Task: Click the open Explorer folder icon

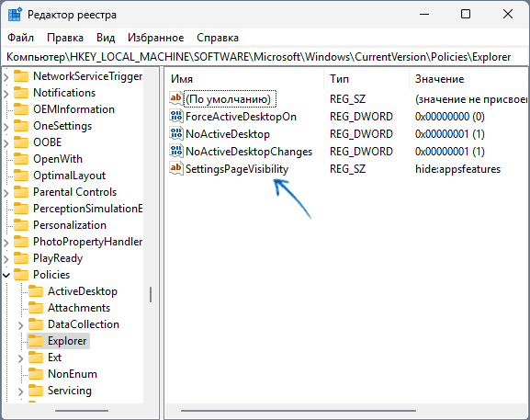Action: 36,341
